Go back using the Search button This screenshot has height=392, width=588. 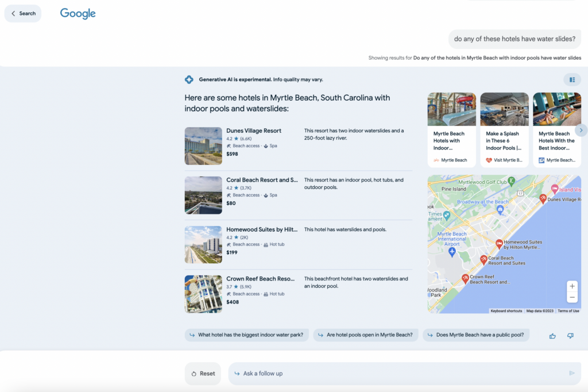[23, 14]
